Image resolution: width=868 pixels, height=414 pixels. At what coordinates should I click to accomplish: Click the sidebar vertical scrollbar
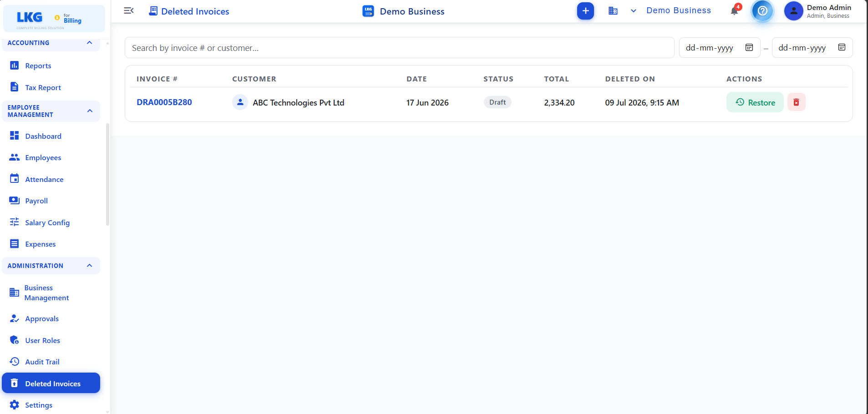107,174
